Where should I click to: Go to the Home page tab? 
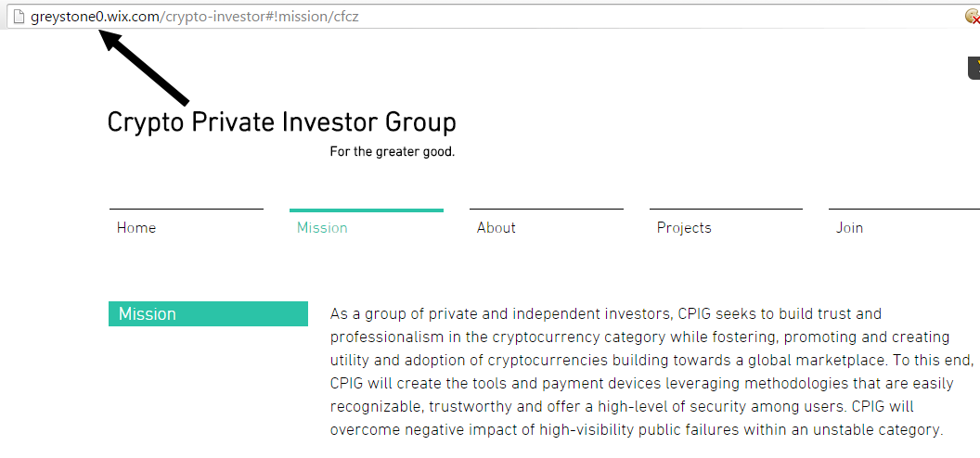136,228
